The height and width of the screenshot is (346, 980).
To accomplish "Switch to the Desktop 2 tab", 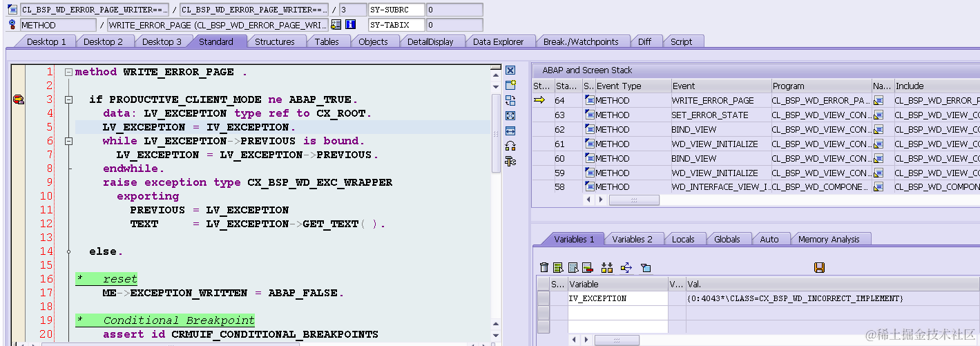I will (103, 41).
